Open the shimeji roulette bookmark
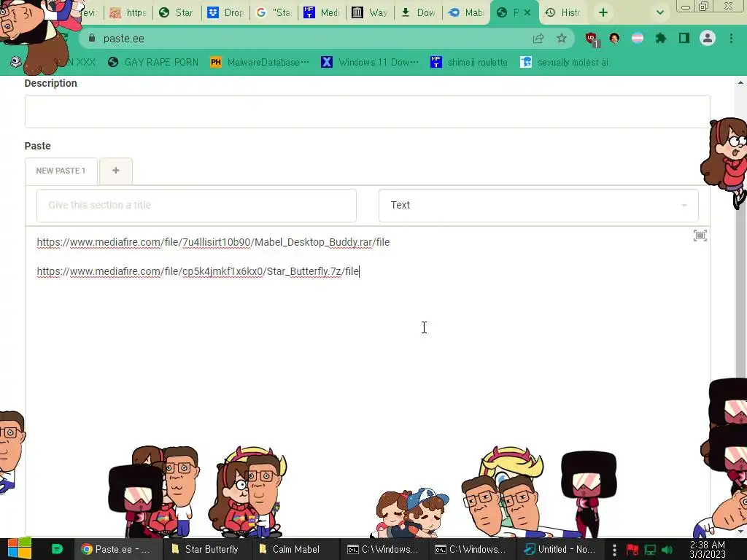This screenshot has height=560, width=747. coord(469,63)
